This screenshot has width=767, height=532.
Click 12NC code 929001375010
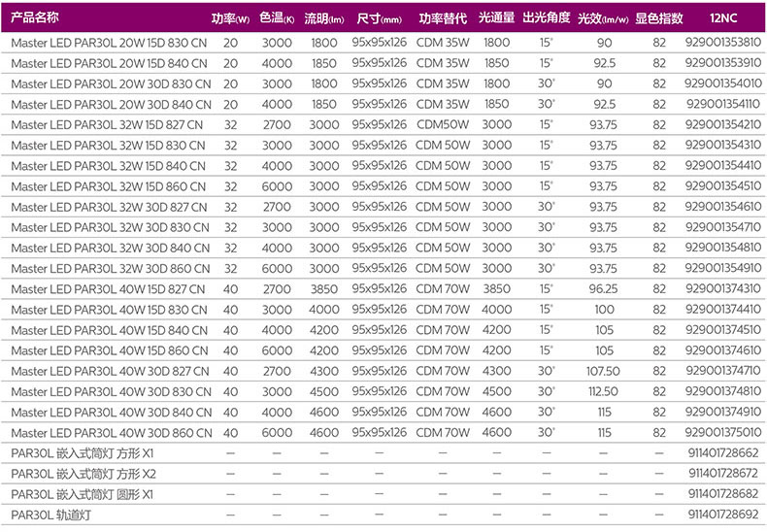[x=723, y=432]
